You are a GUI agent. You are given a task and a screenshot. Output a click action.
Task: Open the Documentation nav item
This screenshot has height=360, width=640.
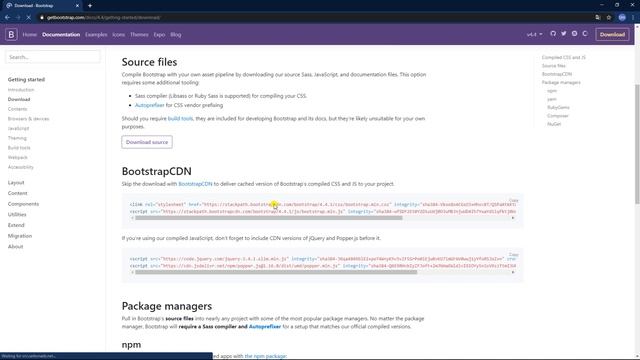(x=61, y=35)
